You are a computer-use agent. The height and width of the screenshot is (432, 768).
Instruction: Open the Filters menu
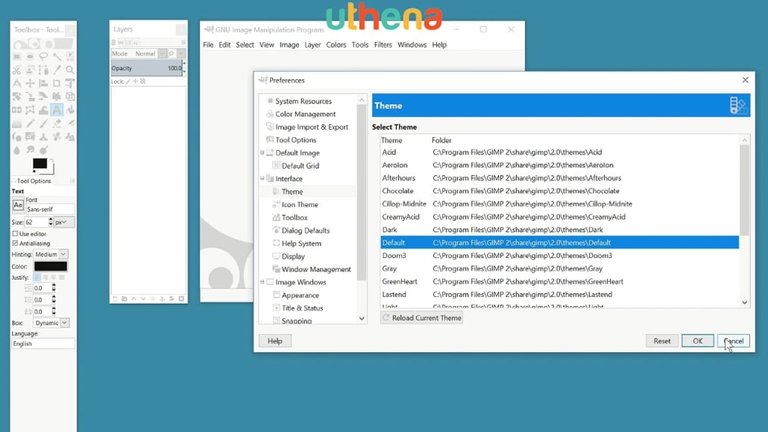[x=383, y=45]
